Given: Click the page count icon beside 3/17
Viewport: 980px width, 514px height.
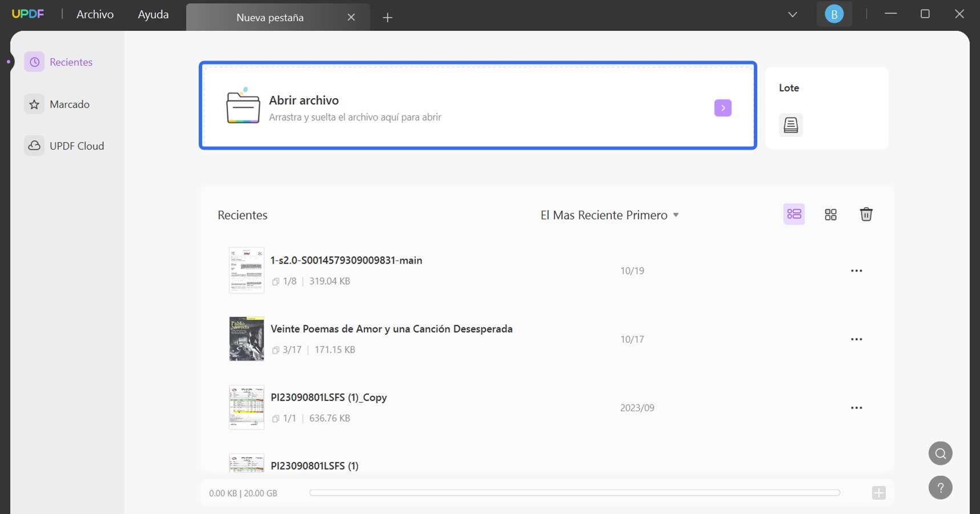Looking at the screenshot, I should click(x=276, y=350).
